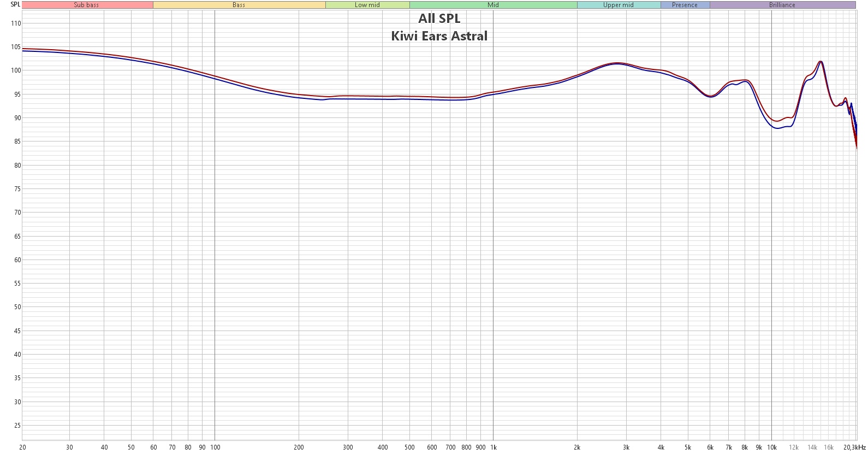Screen dimensions: 868x454
Task: Click the 60 Hz frequency axis label
Action: pos(154,447)
